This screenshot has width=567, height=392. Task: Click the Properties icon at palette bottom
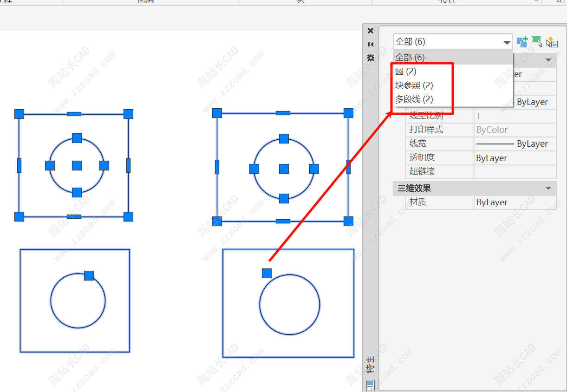pyautogui.click(x=370, y=385)
